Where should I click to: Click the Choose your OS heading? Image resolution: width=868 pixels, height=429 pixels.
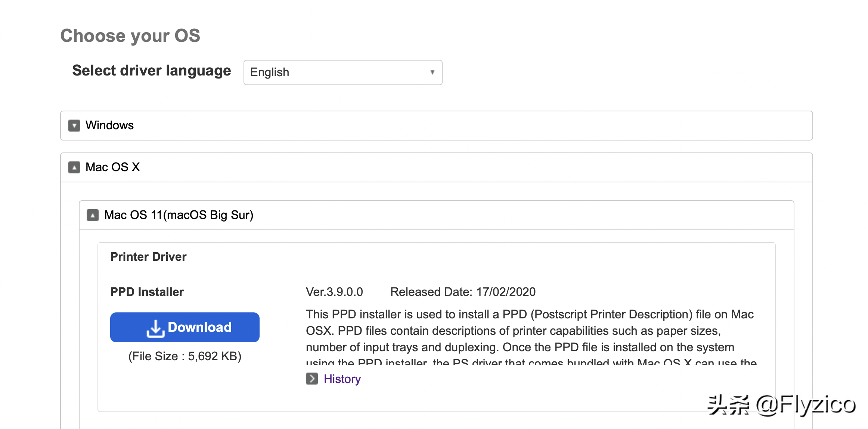point(130,36)
